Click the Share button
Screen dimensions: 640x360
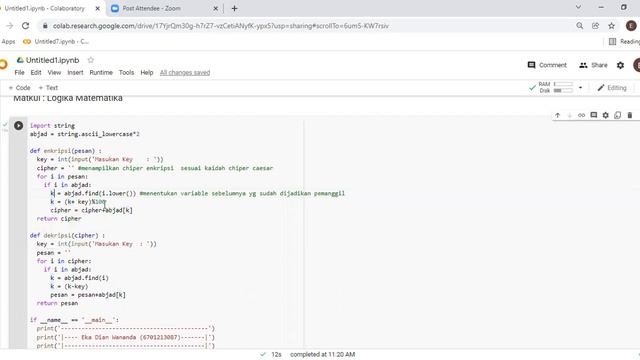click(593, 65)
